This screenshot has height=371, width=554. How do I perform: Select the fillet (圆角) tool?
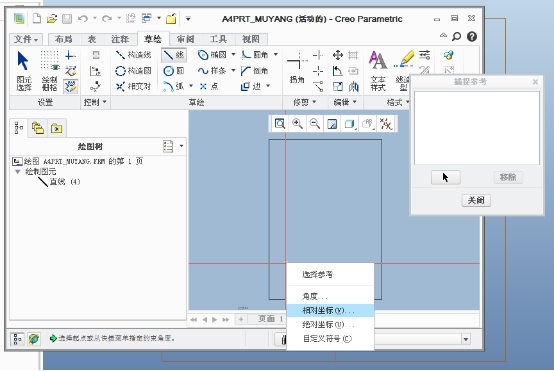255,55
